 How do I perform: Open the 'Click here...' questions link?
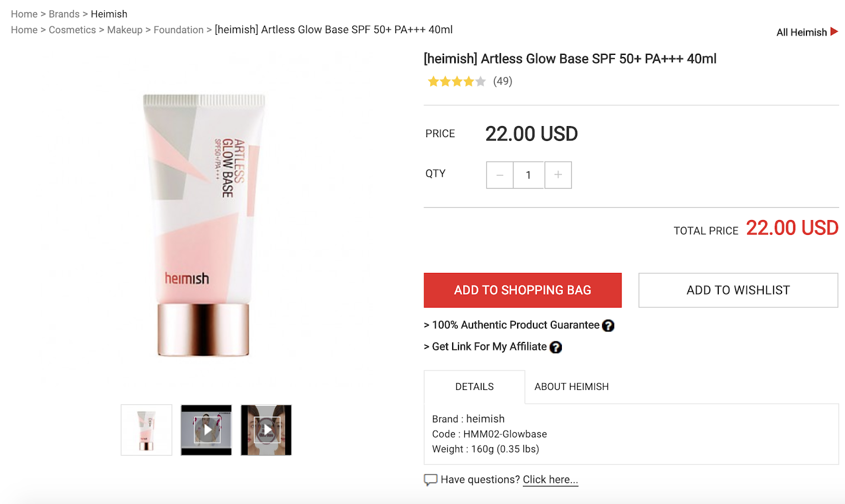point(550,480)
